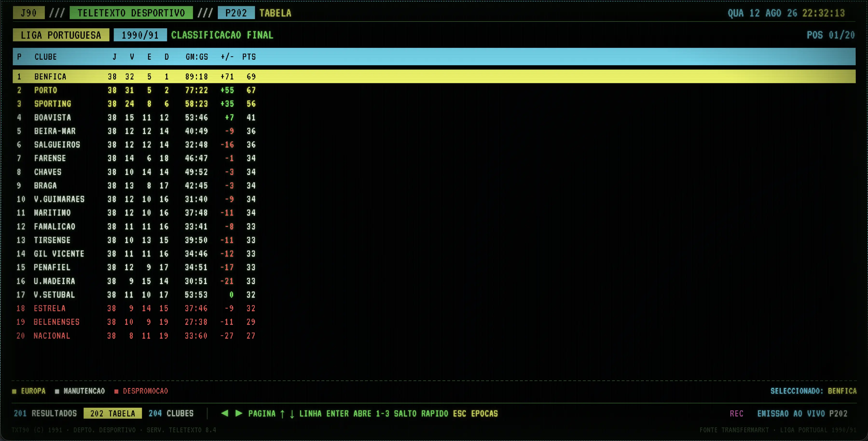Open the 204 CLUBES page tab
The width and height of the screenshot is (868, 441).
tap(171, 413)
